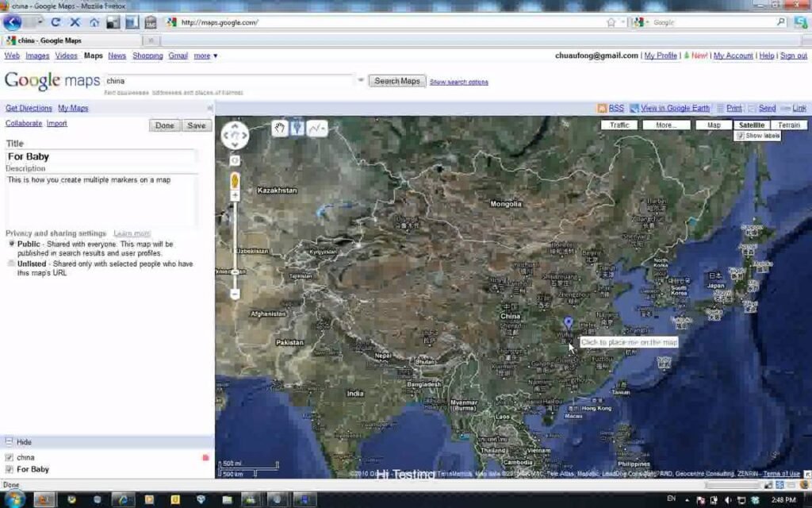Zoom out with the minus button
This screenshot has width=812, height=508.
[235, 294]
